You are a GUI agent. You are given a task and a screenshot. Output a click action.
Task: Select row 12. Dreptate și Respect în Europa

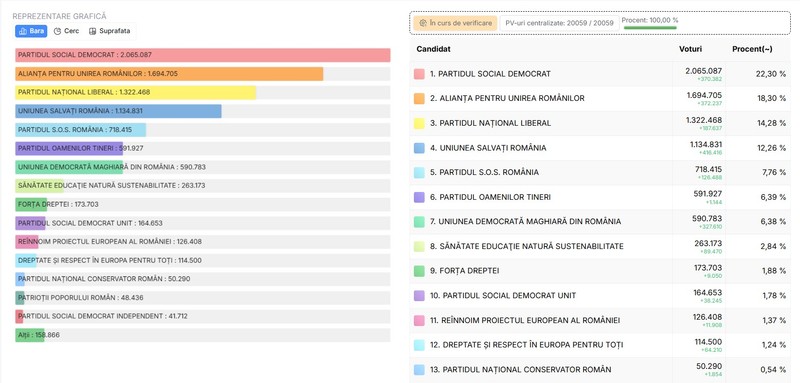(x=600, y=345)
